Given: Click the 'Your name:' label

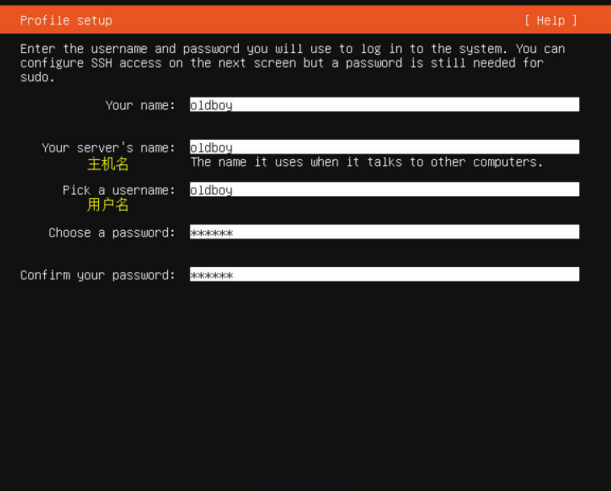Looking at the screenshot, I should 140,105.
